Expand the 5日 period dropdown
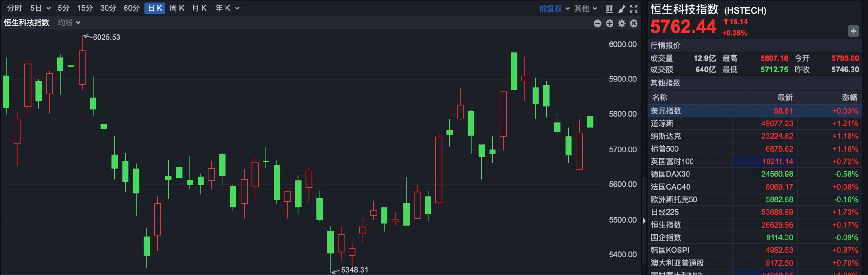Viewport: 868px width, 275px height. click(40, 8)
